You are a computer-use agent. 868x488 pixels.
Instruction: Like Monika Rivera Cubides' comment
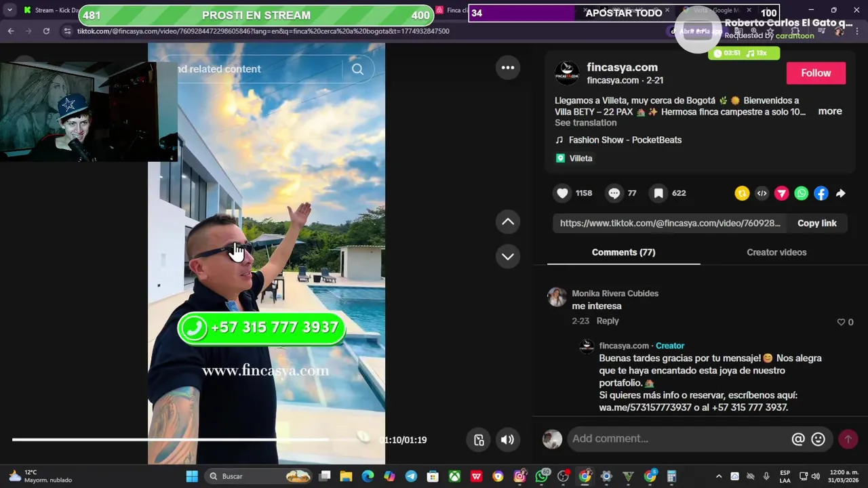[x=842, y=323]
